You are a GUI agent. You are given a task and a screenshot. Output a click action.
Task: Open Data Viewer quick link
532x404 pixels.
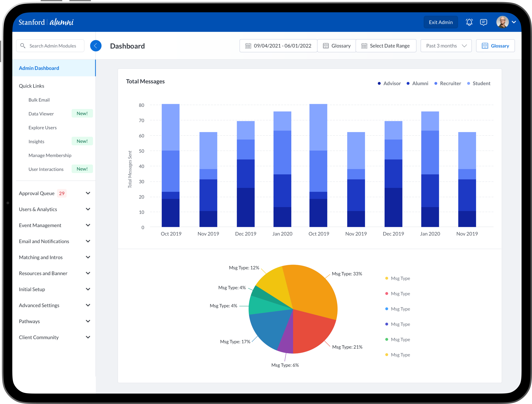[41, 114]
